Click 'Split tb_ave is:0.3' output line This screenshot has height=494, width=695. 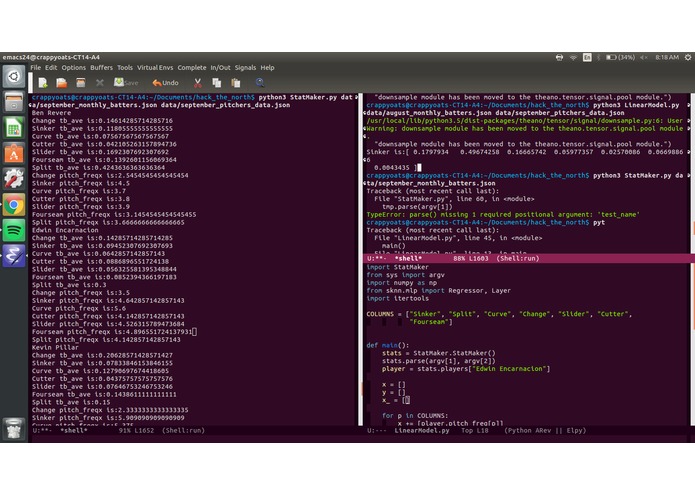[x=69, y=285]
